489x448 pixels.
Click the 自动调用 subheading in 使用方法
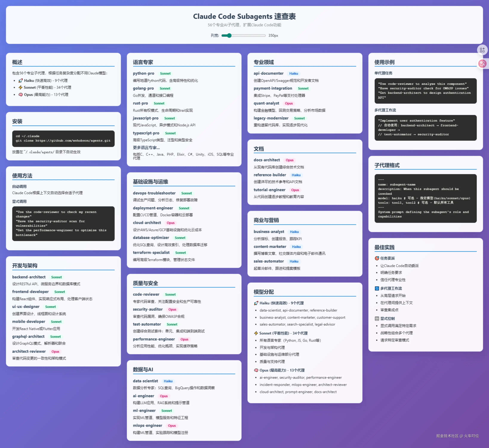[x=19, y=187]
